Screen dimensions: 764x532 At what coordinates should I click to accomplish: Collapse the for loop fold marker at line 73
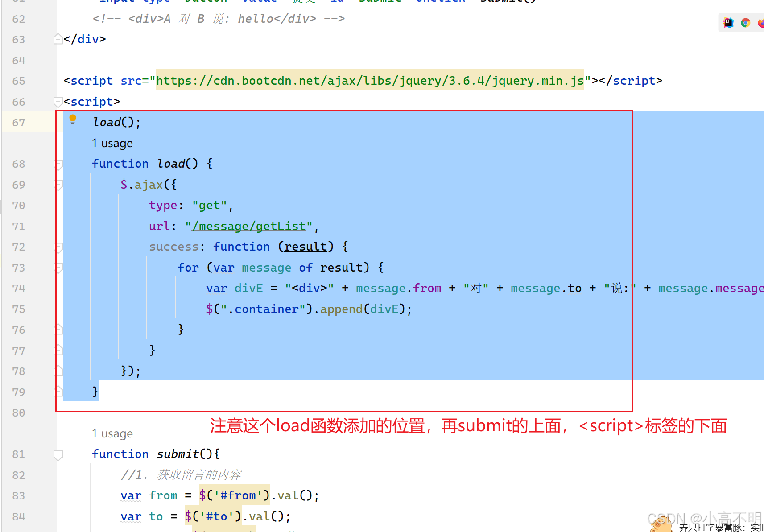(58, 268)
